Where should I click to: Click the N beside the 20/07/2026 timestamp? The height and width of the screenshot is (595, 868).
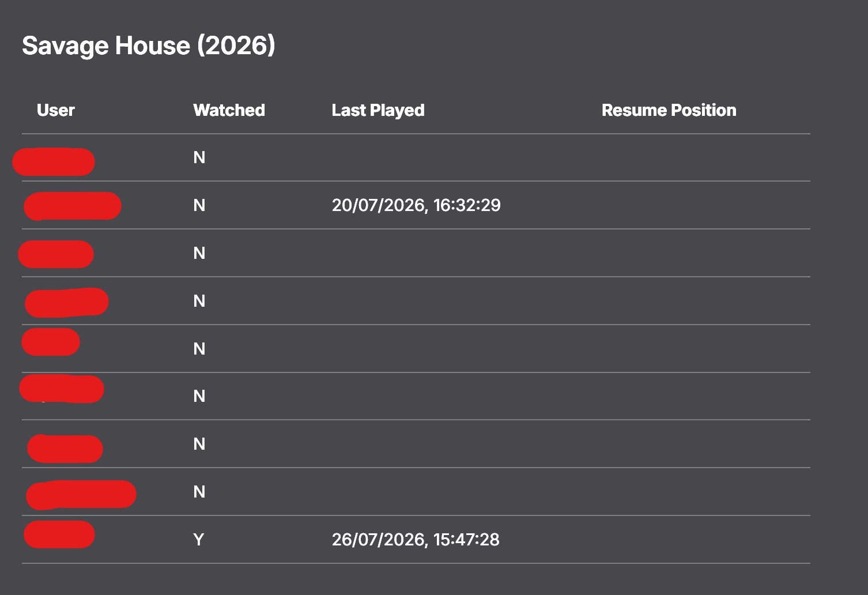coord(199,205)
